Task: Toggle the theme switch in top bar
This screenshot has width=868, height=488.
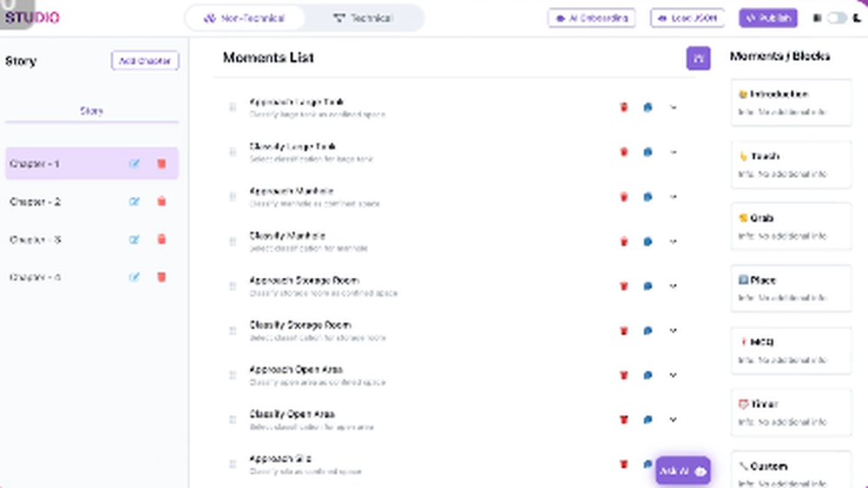Action: point(836,17)
